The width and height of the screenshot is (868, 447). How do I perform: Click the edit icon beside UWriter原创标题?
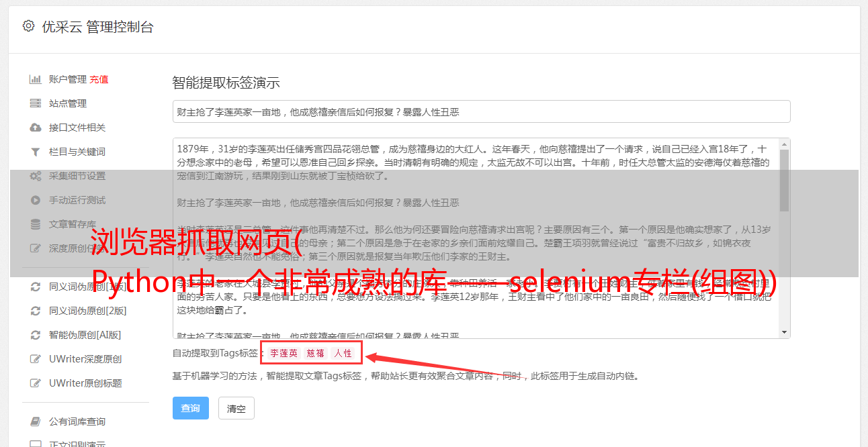(36, 383)
